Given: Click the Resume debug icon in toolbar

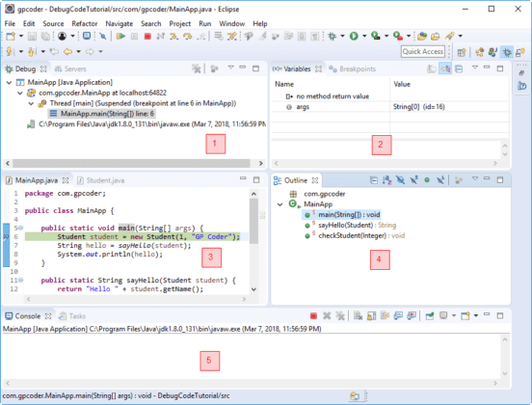Looking at the screenshot, I should pyautogui.click(x=120, y=36).
